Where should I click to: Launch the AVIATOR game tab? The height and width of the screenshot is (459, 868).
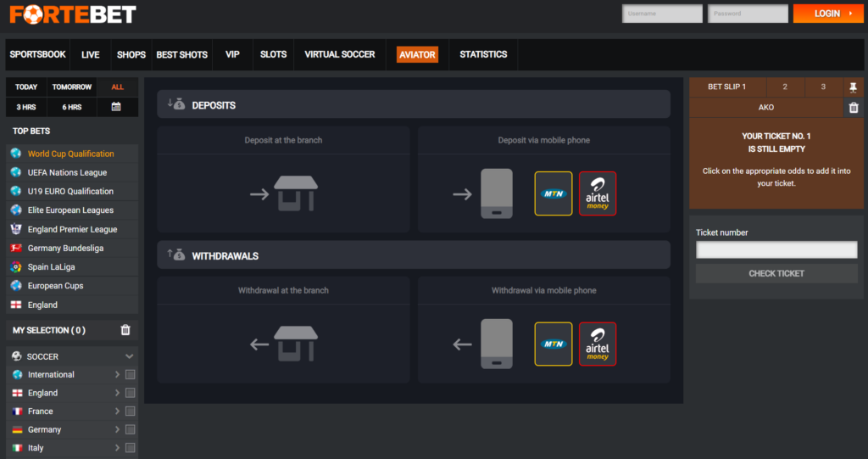(x=417, y=54)
